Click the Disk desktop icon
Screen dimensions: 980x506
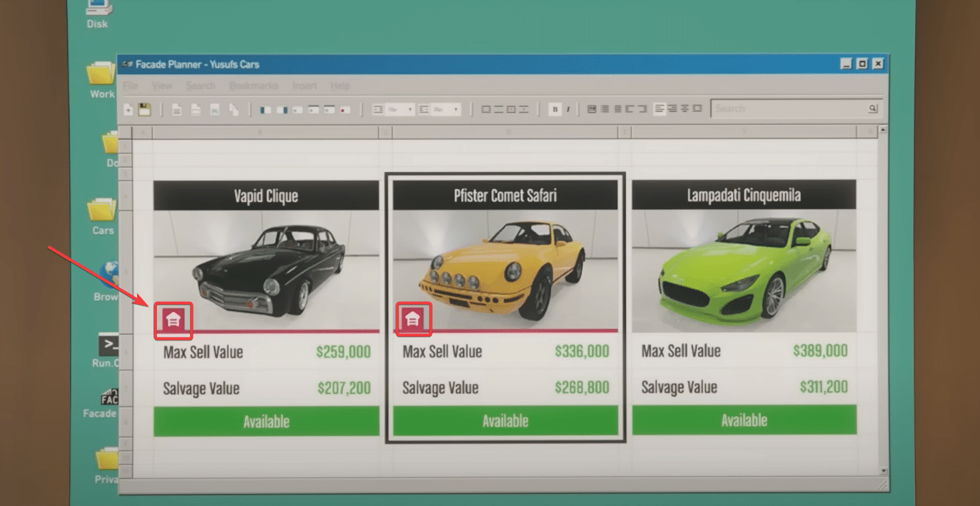(97, 10)
